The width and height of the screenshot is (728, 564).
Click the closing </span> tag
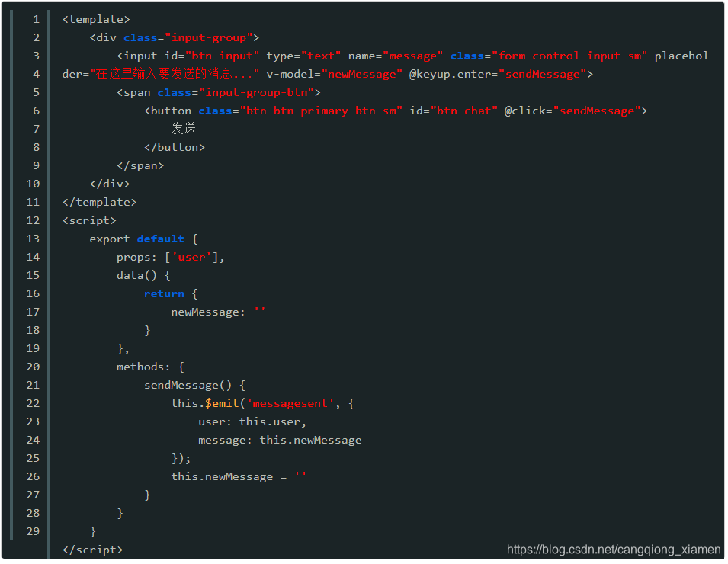click(140, 165)
